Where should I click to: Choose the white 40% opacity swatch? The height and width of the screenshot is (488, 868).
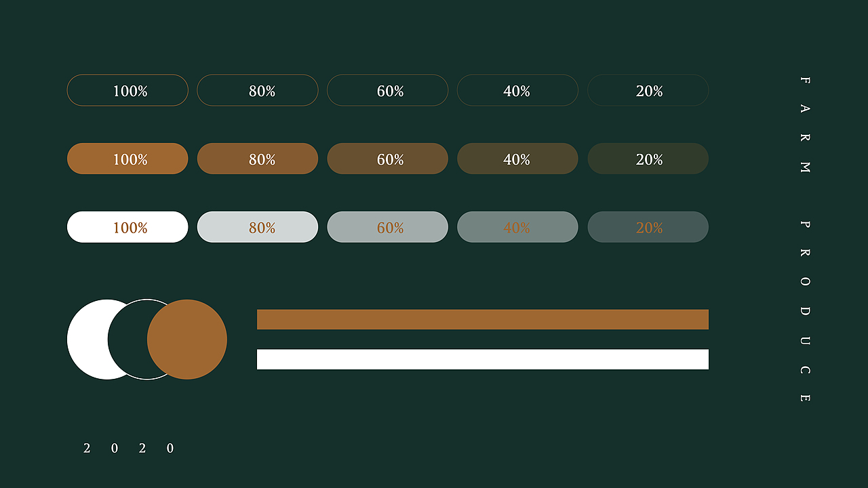point(517,227)
